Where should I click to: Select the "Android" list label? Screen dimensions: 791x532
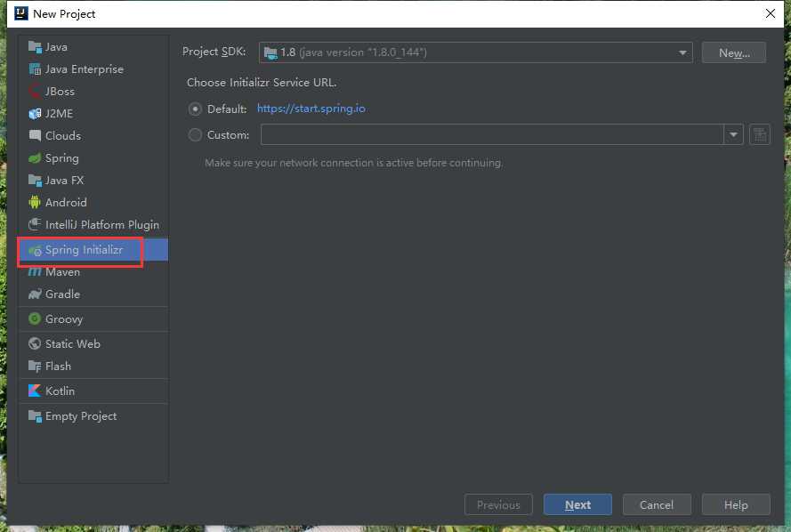[x=66, y=202]
